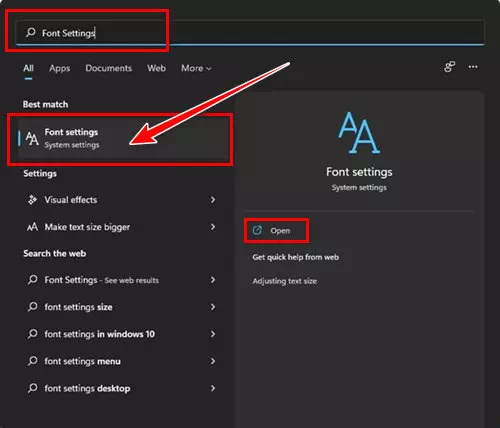This screenshot has height=428, width=500.
Task: Open the Font settings result
Action: [x=119, y=138]
